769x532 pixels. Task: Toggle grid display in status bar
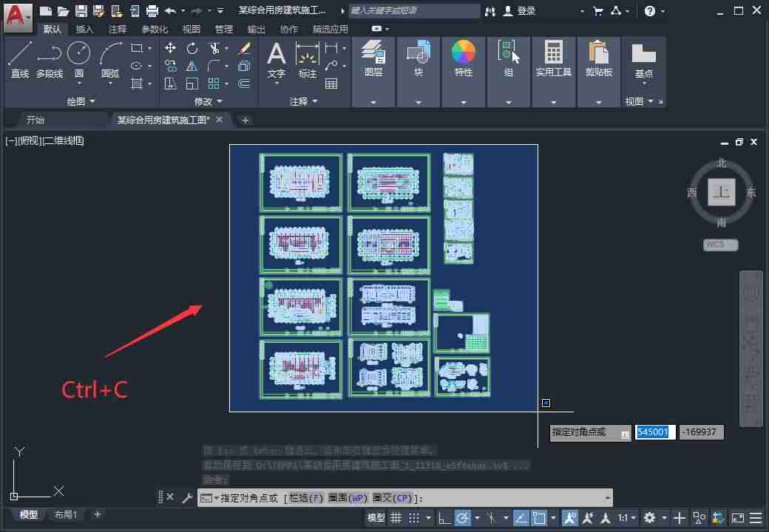(396, 518)
